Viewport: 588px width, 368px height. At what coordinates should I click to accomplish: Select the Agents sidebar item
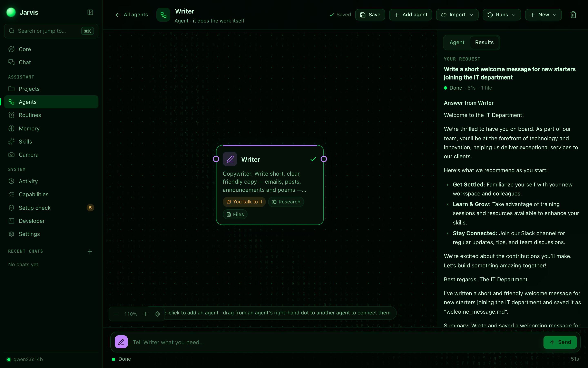click(51, 102)
